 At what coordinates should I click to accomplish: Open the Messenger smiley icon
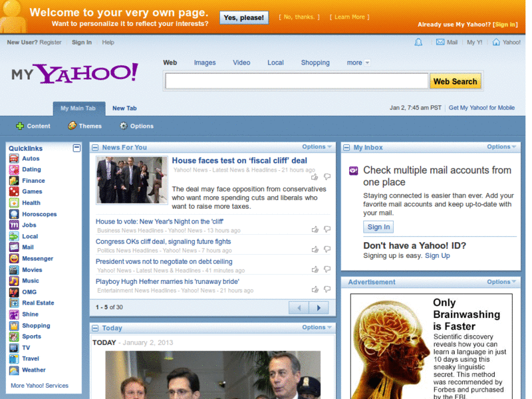14,258
